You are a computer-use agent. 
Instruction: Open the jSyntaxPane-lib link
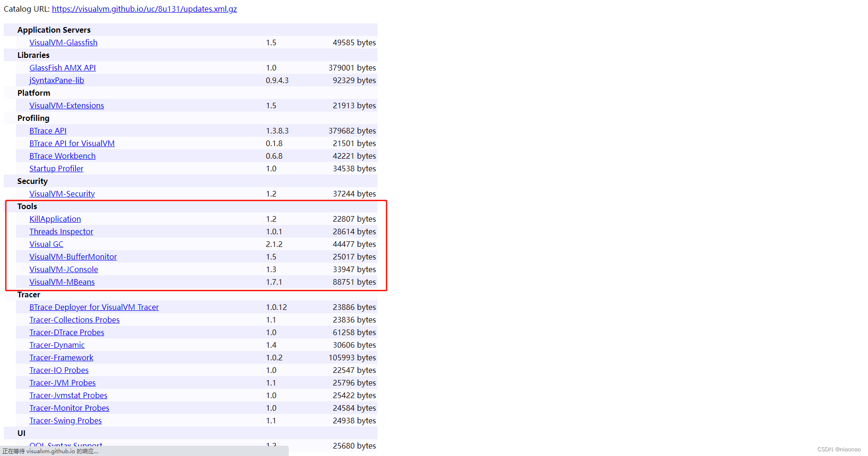tap(57, 80)
